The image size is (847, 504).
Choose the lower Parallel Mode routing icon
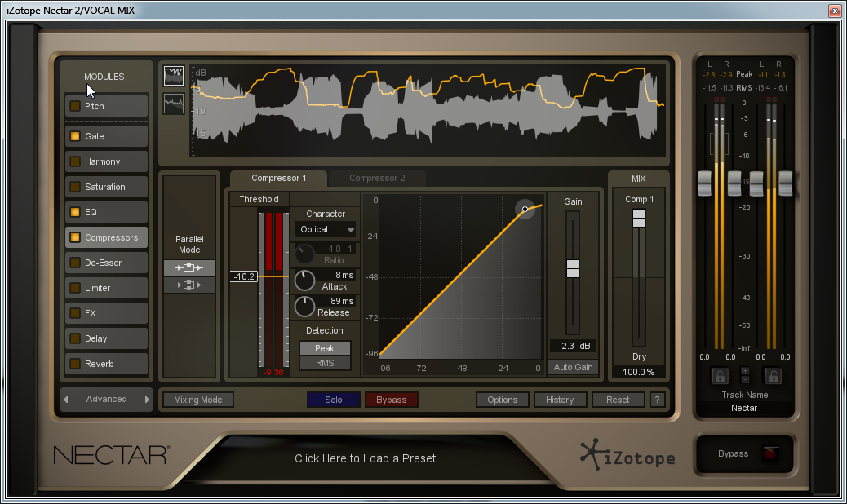pos(189,285)
